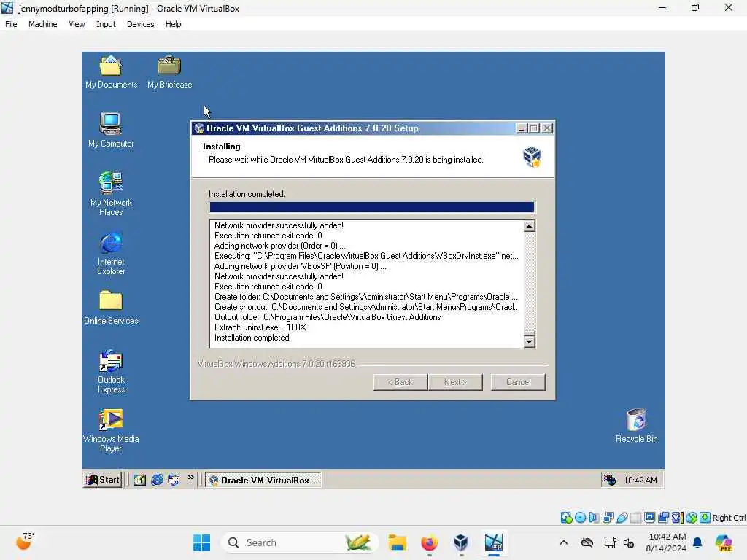Click install log scrollbar down arrow
Viewport: 747px width, 560px height.
[530, 341]
